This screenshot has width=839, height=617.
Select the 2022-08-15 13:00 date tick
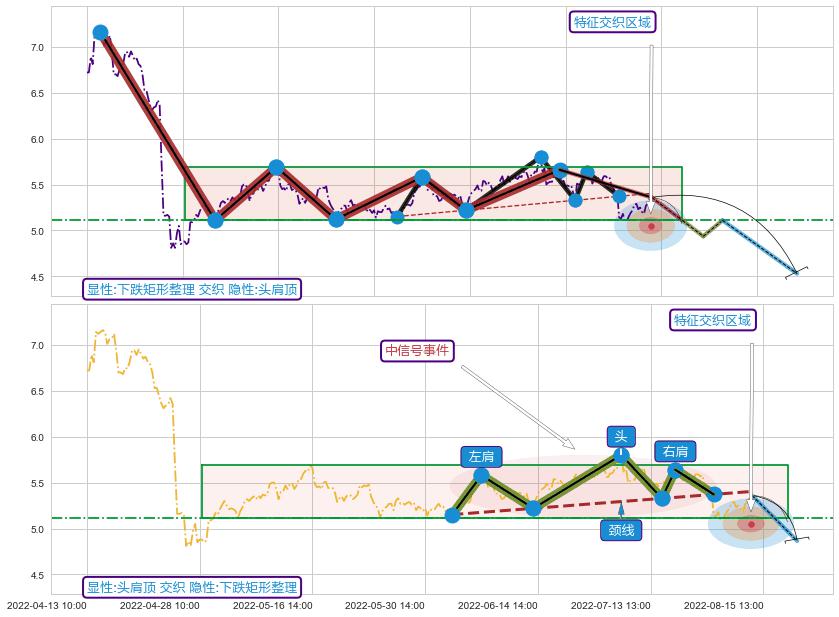[724, 605]
